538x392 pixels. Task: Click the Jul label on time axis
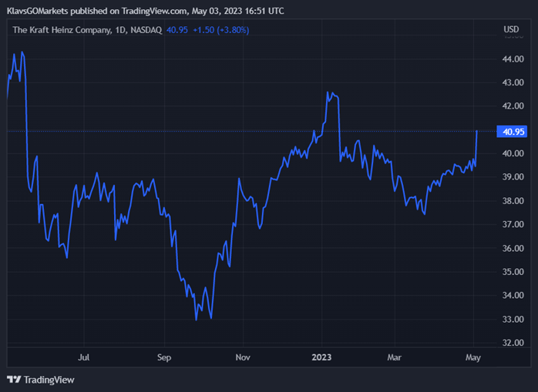84,357
